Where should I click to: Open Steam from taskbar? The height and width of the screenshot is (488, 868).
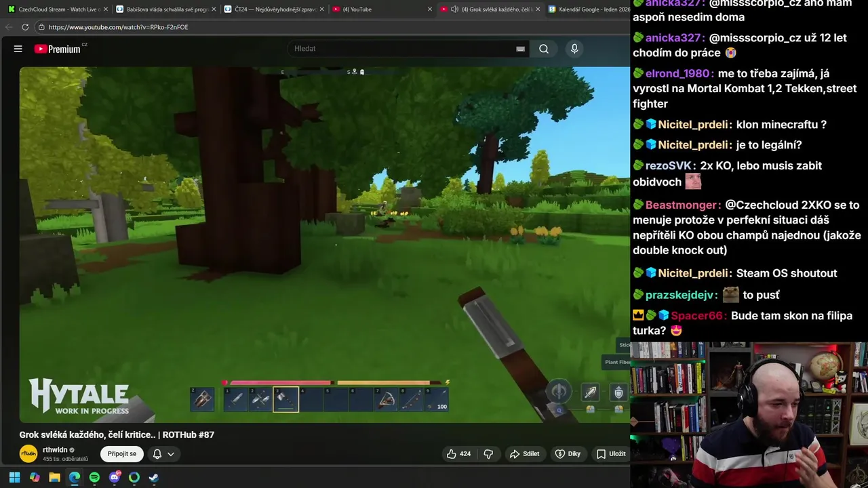154,477
